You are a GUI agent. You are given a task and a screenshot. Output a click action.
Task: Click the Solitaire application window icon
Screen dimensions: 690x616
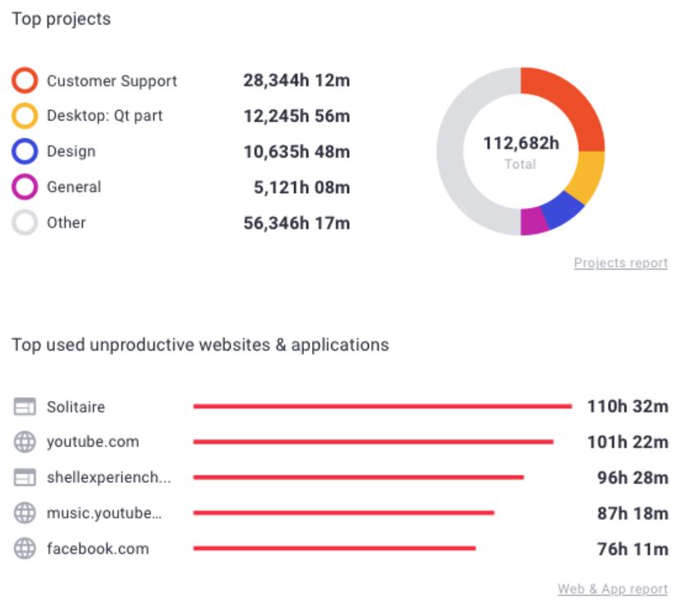[25, 407]
